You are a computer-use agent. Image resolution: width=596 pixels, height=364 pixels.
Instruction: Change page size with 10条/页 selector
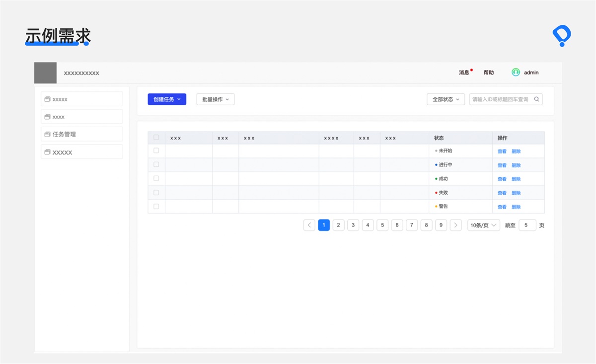coord(483,225)
